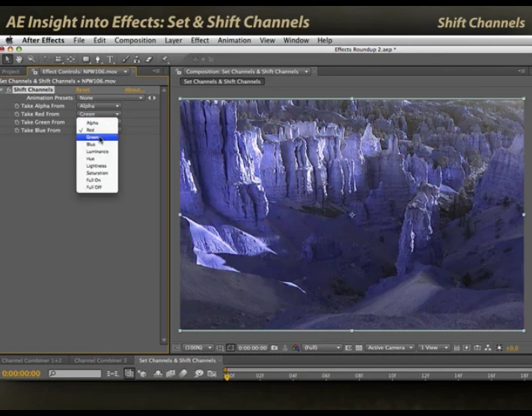Image resolution: width=532 pixels, height=416 pixels.
Task: Open the Graph Editor icon in timeline
Action: (212, 373)
